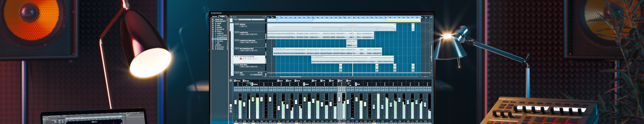The height and width of the screenshot is (124, 644).
Task: Solo the highlighted selected VOX mixer channel
Action: click(344, 88)
